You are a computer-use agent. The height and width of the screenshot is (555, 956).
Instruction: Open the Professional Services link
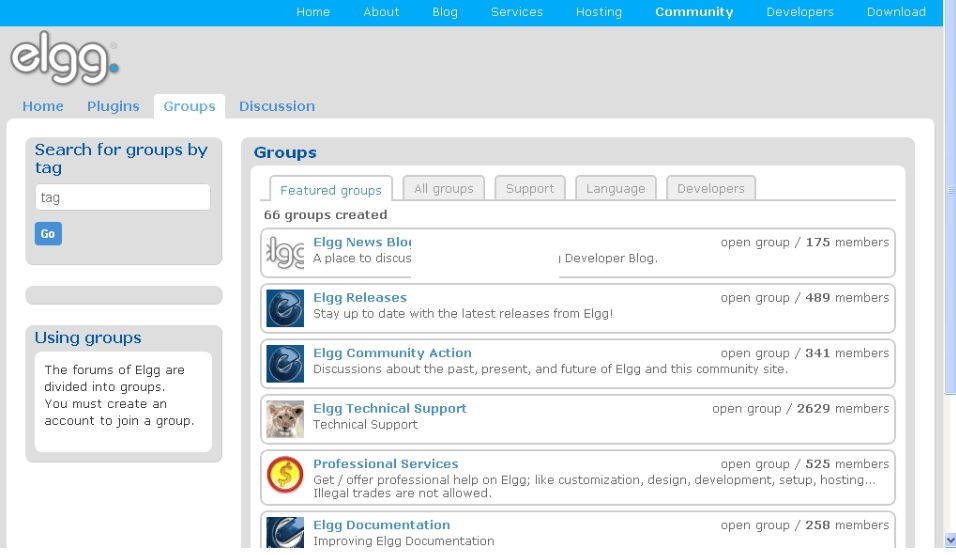(385, 464)
